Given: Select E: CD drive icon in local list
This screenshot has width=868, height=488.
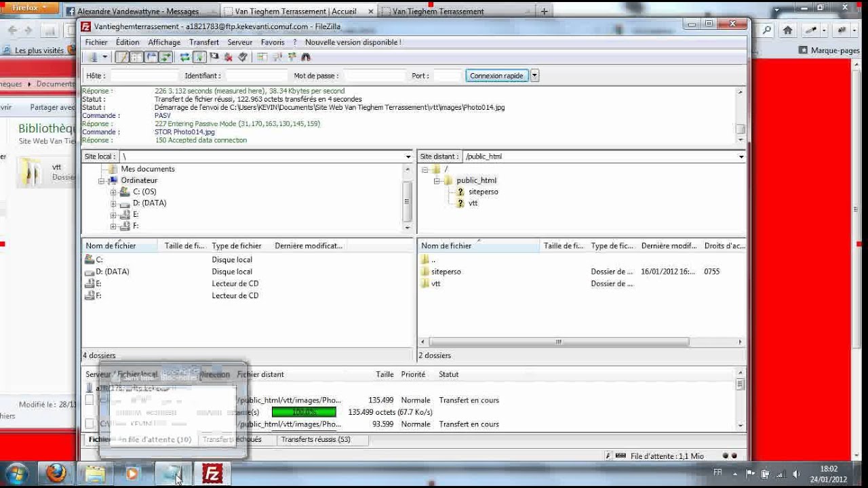Looking at the screenshot, I should [90, 283].
